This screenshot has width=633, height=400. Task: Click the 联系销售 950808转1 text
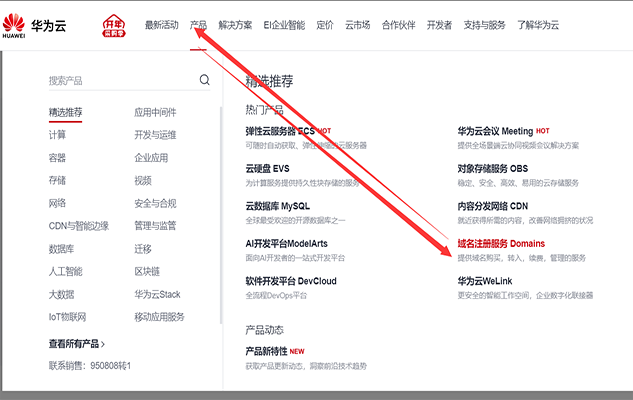(x=90, y=366)
